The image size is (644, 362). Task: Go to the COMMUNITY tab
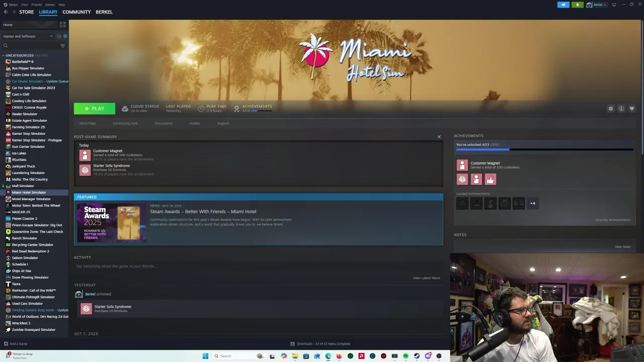click(x=76, y=12)
